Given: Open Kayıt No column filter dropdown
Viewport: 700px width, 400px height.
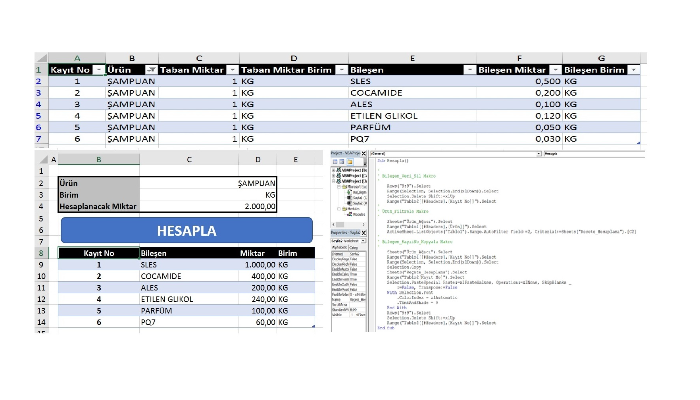Looking at the screenshot, I should tap(99, 70).
